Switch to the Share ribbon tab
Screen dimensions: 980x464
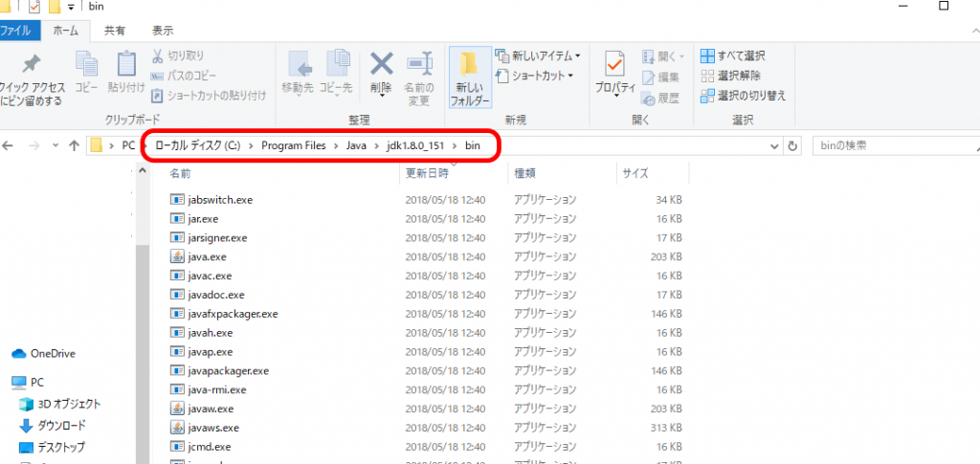click(x=114, y=30)
